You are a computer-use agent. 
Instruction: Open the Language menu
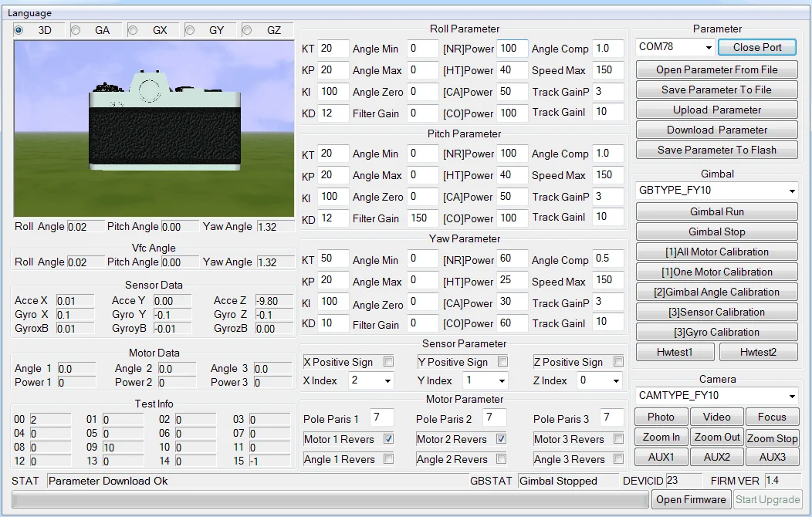[x=29, y=13]
